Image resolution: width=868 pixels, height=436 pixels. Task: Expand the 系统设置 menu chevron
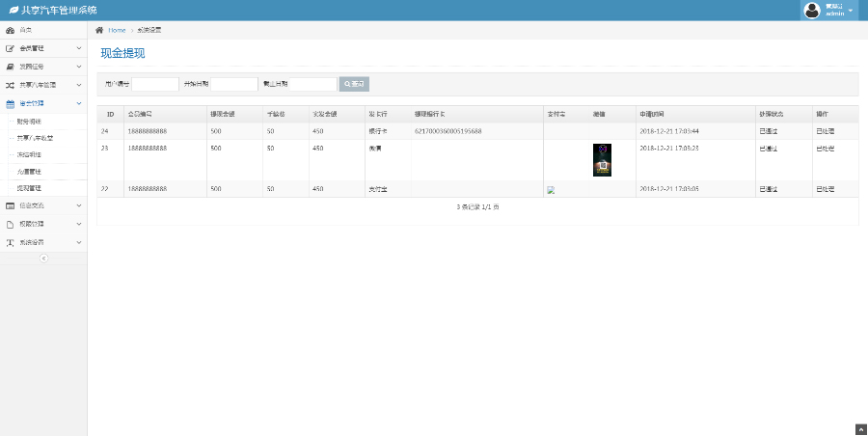(x=79, y=242)
